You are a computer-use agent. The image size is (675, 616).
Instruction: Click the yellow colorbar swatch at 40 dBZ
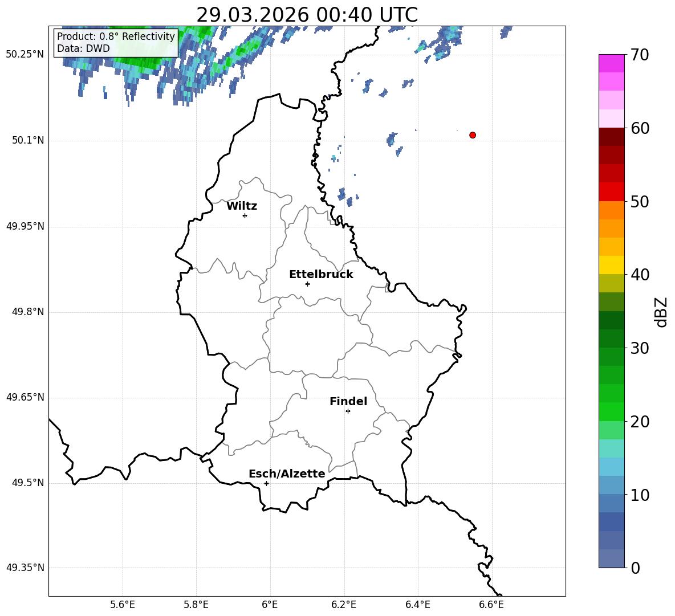pyautogui.click(x=612, y=265)
